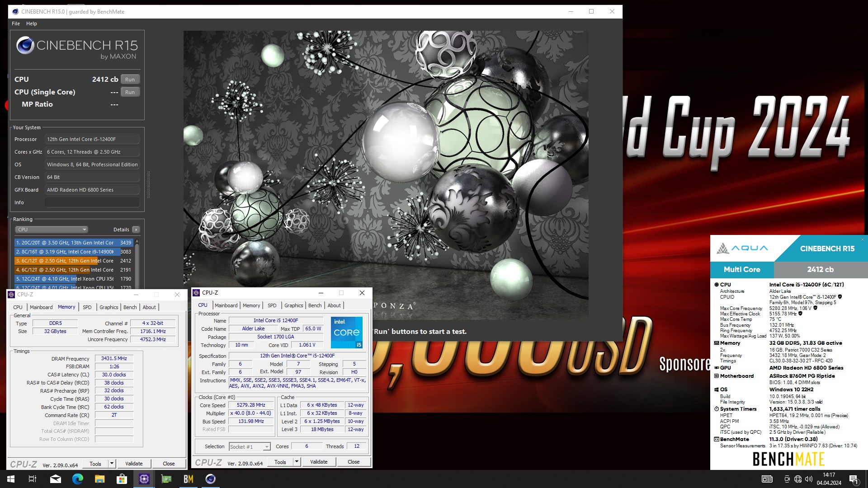Run the Cinebench CPU multi-core test

pyautogui.click(x=130, y=80)
